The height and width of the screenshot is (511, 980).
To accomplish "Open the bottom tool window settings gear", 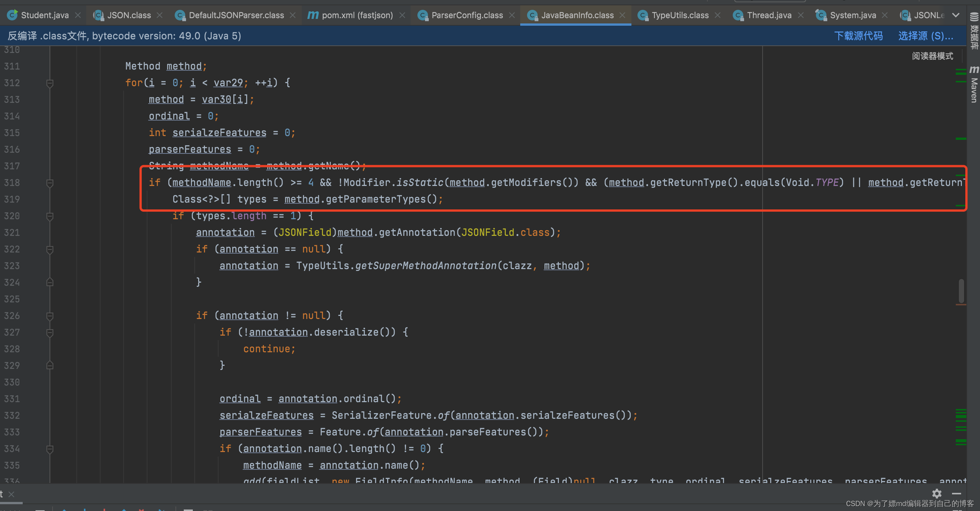I will click(937, 494).
